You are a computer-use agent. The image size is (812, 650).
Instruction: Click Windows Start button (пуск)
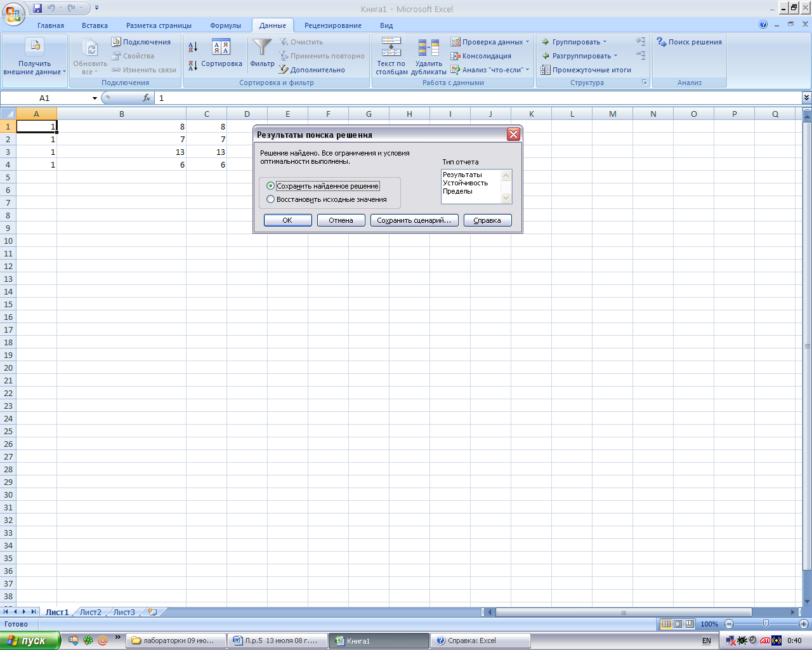pyautogui.click(x=30, y=640)
